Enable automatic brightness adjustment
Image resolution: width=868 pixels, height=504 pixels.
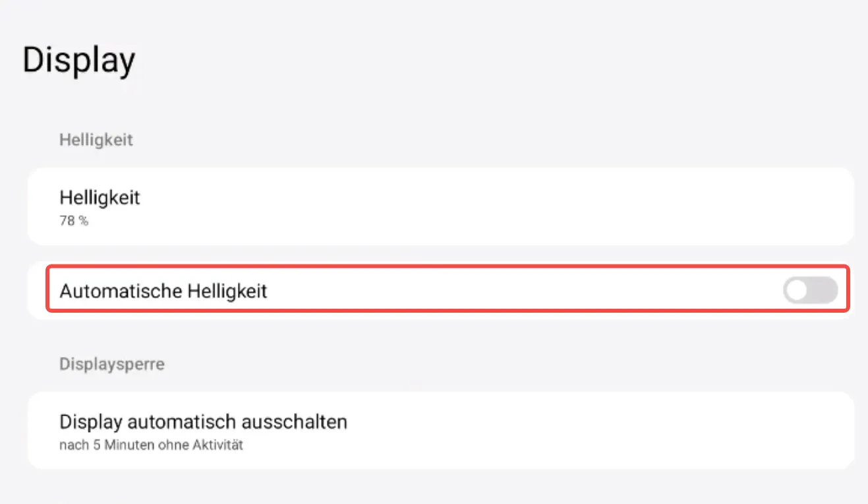click(810, 290)
